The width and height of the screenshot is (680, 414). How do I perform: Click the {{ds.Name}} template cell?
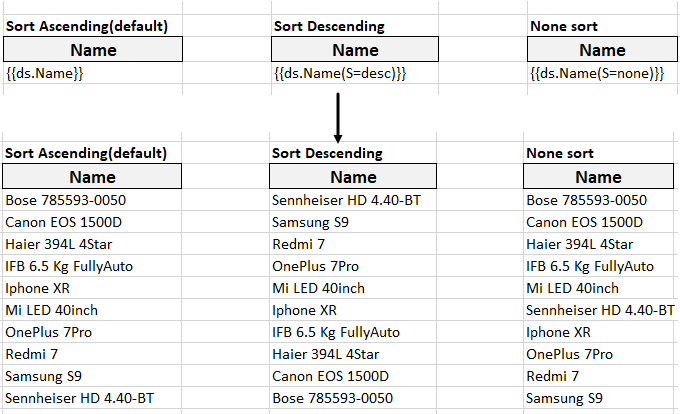[x=44, y=74]
